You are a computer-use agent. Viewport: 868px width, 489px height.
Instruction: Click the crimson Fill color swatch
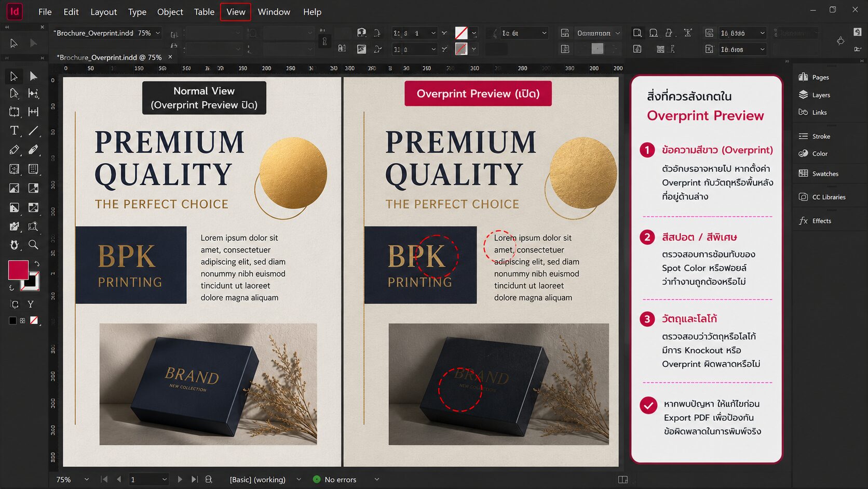coord(18,270)
